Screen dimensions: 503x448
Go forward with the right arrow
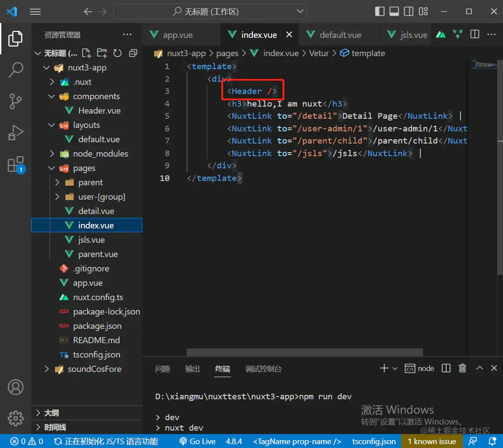pyautogui.click(x=103, y=12)
